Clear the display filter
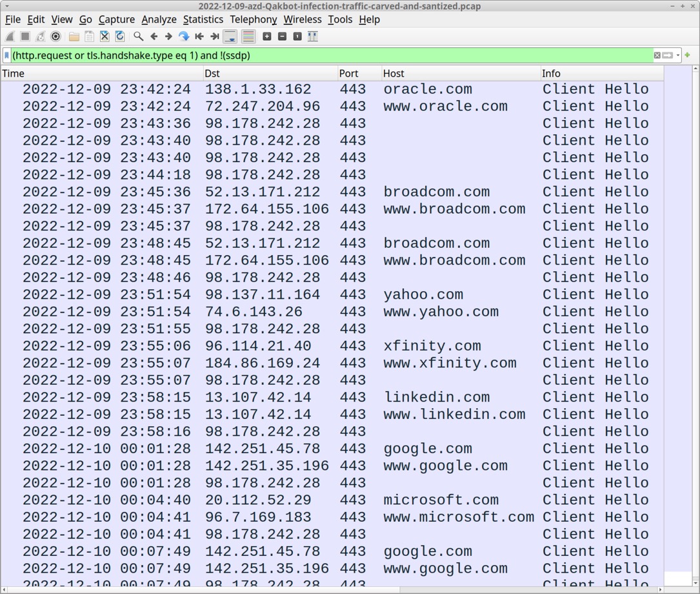The width and height of the screenshot is (700, 594). (x=657, y=56)
